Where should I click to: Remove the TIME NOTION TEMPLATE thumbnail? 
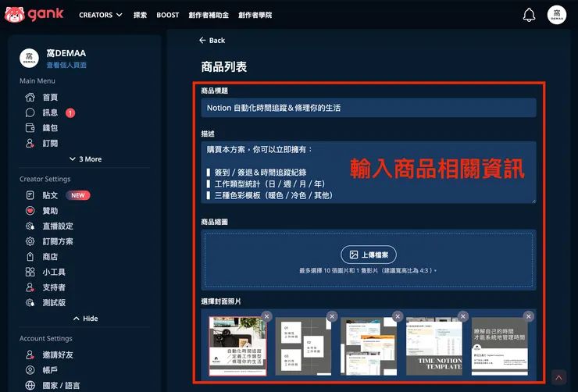coord(463,316)
